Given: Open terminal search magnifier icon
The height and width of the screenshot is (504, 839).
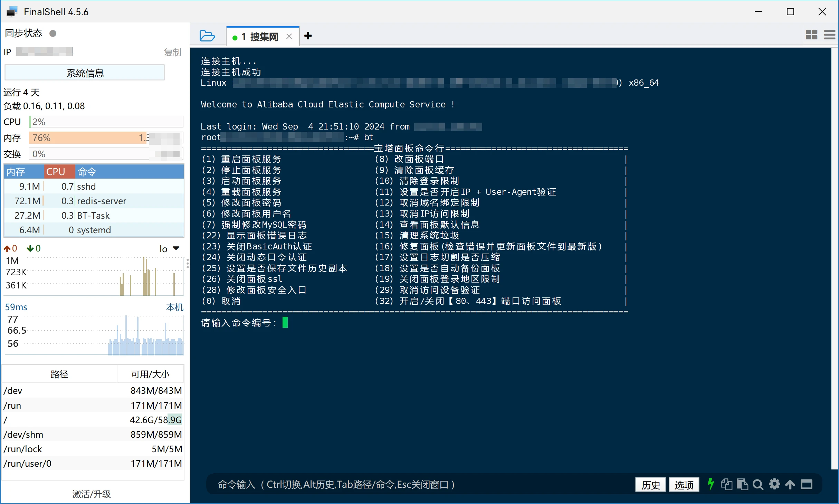Looking at the screenshot, I should pos(758,484).
